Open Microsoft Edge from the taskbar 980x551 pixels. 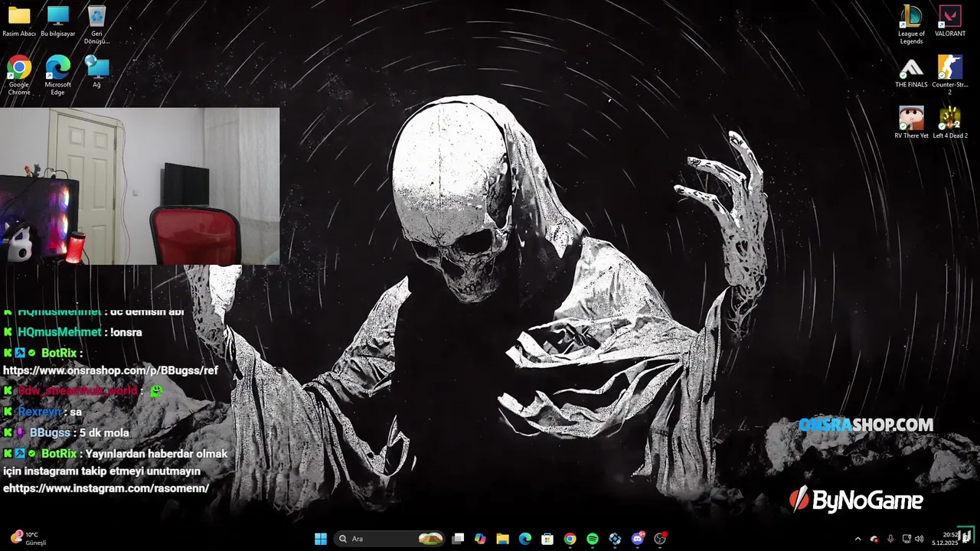525,539
